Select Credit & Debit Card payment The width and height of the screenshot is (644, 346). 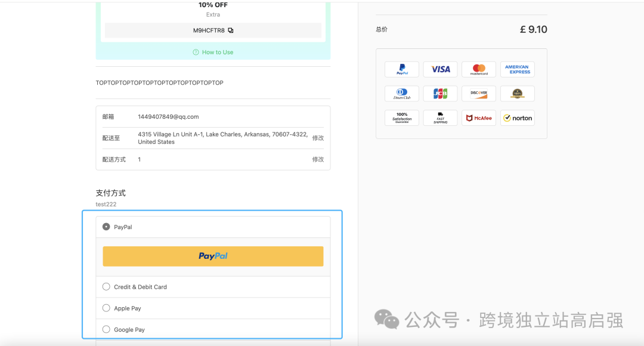pyautogui.click(x=106, y=287)
